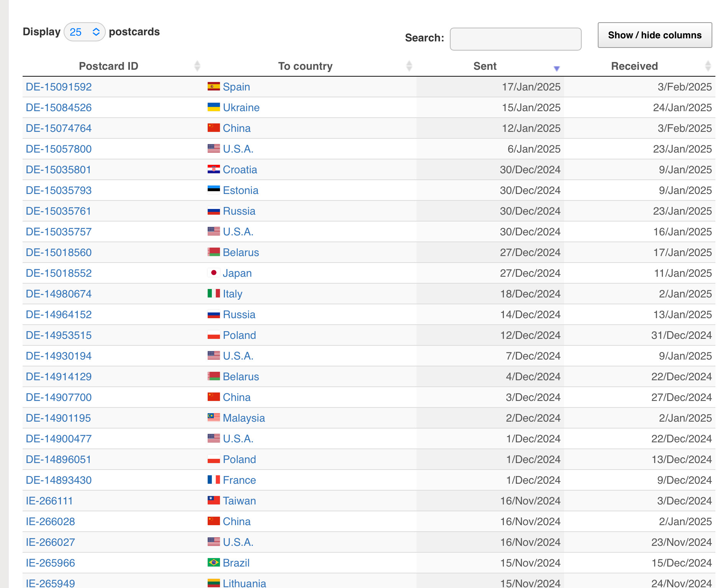Image resolution: width=720 pixels, height=588 pixels.
Task: Open postcard DE-15018552
Action: point(59,273)
